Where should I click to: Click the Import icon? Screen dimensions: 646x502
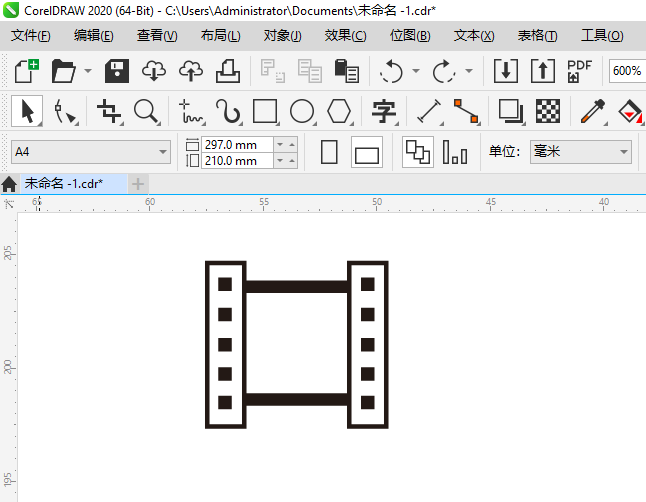[x=506, y=71]
